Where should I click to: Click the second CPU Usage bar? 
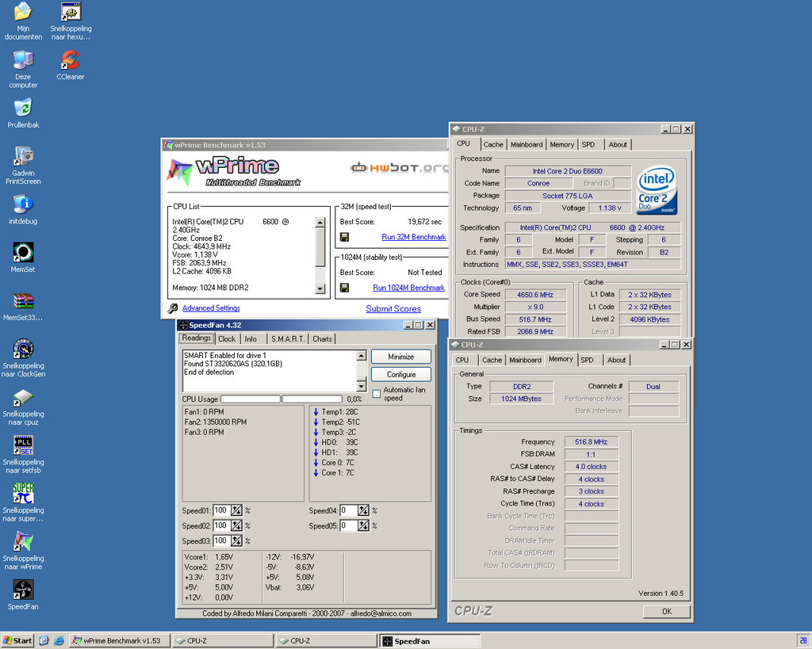(x=312, y=399)
